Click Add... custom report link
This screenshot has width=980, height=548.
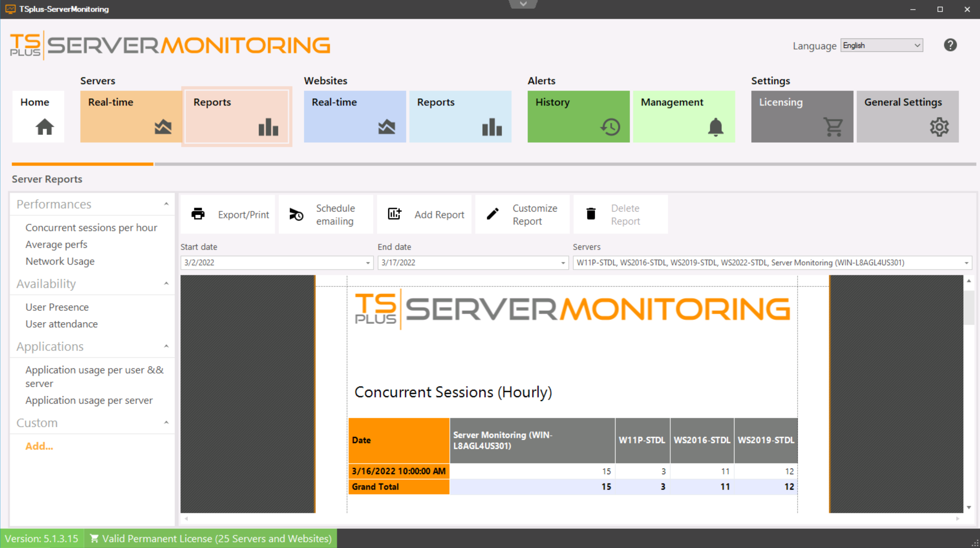[39, 446]
